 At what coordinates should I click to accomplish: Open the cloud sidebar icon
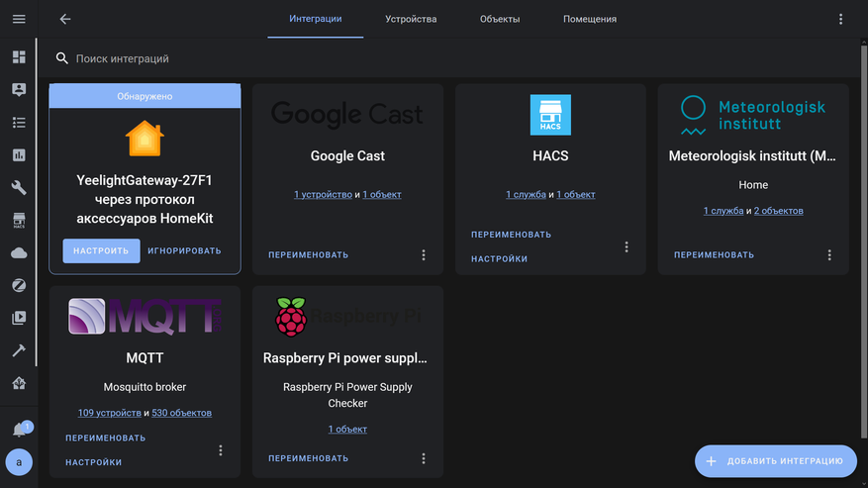pyautogui.click(x=19, y=252)
